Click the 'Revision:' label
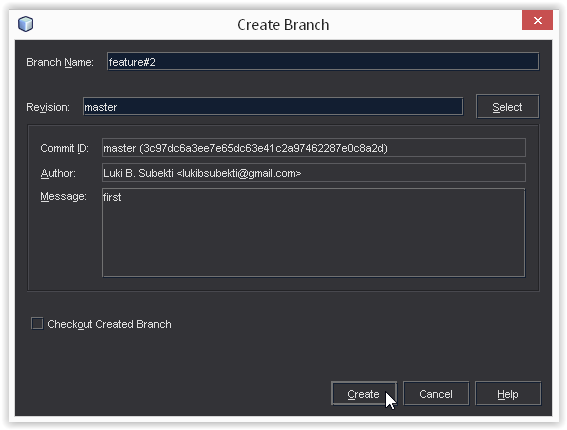The height and width of the screenshot is (430, 567). (x=48, y=107)
